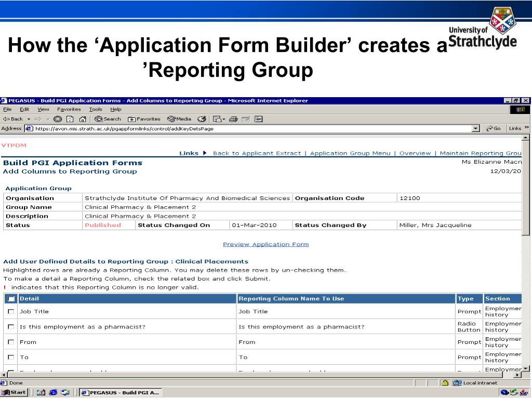
Task: Follow the Overview link
Action: tap(415, 153)
